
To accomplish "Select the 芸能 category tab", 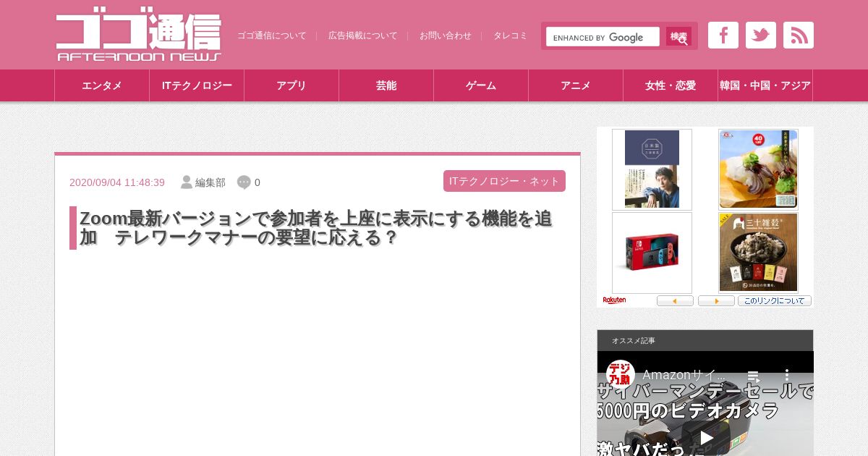I will [386, 85].
